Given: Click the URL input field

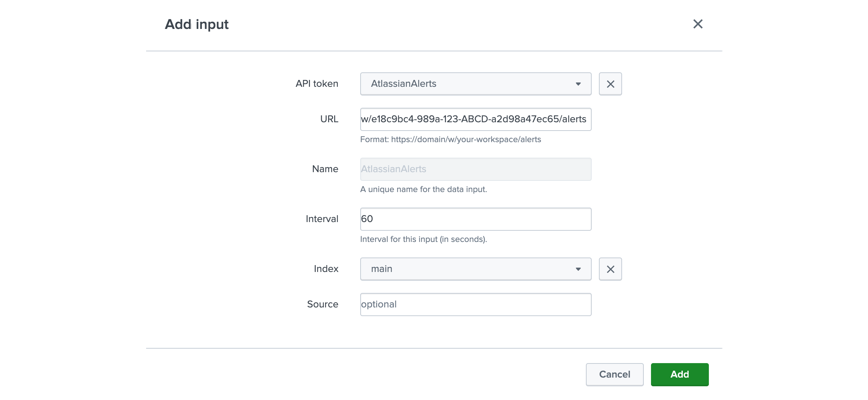Looking at the screenshot, I should click(x=475, y=119).
